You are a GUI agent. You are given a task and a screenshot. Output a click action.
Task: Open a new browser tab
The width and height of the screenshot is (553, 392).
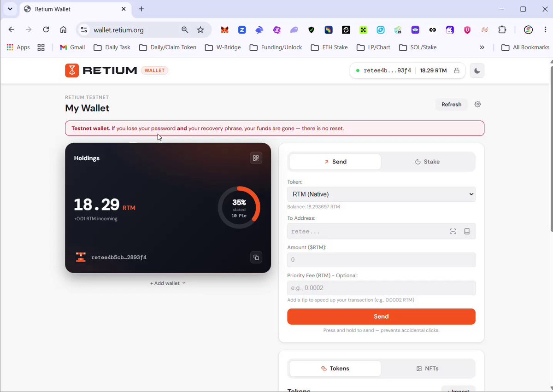pyautogui.click(x=141, y=9)
